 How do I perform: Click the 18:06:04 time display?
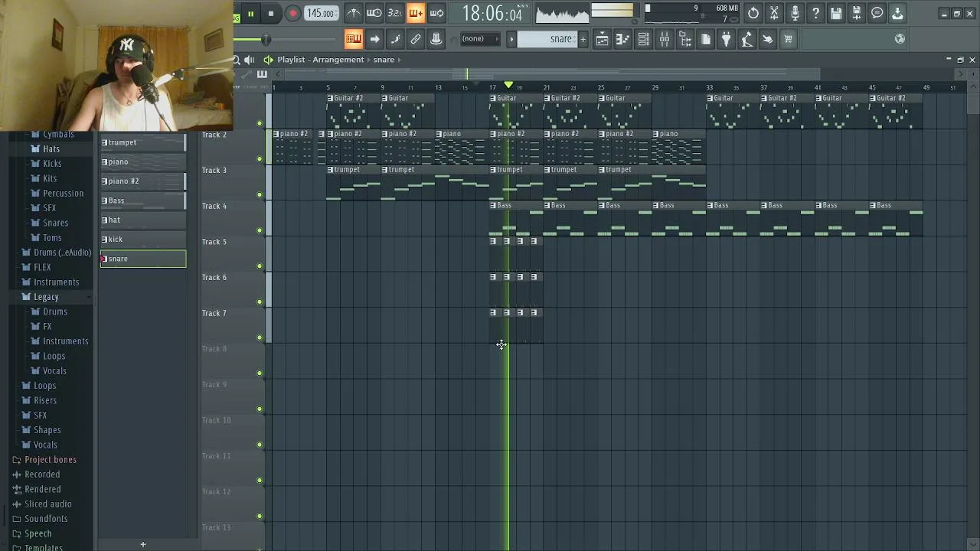pos(492,13)
